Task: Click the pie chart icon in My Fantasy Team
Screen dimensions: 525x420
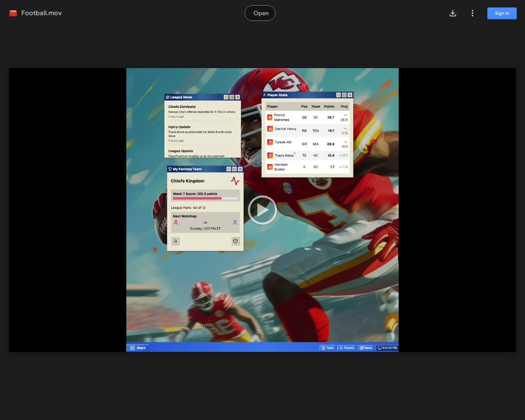Action: click(235, 241)
